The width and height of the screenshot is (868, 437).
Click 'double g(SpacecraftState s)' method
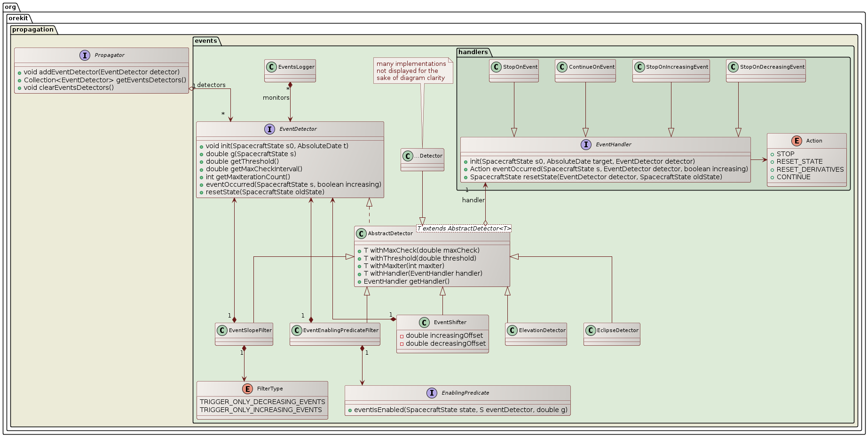point(251,154)
